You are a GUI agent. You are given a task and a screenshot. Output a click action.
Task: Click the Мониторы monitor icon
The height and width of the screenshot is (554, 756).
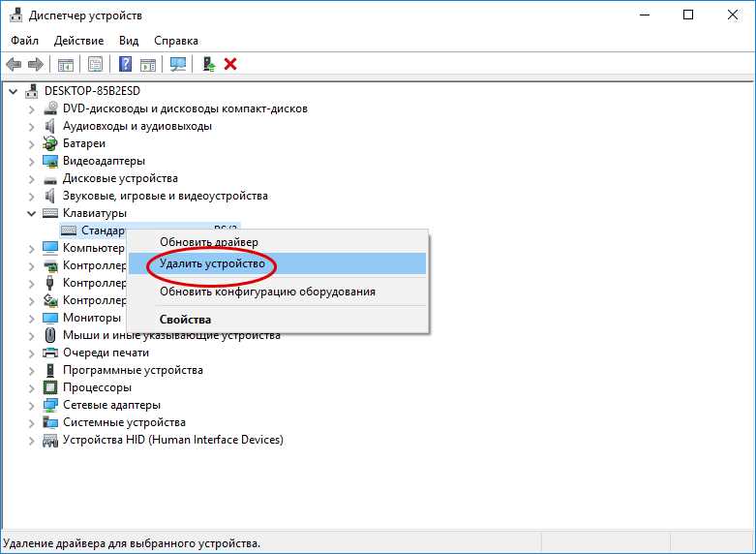50,318
